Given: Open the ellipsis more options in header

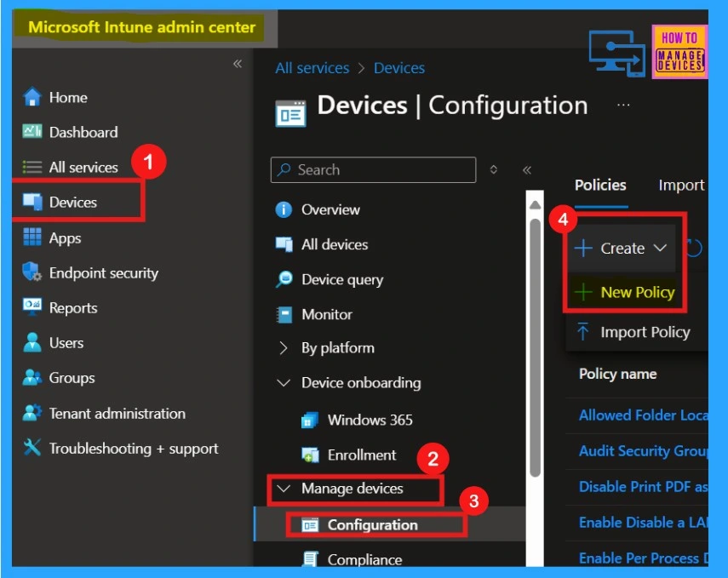Looking at the screenshot, I should click(x=623, y=105).
